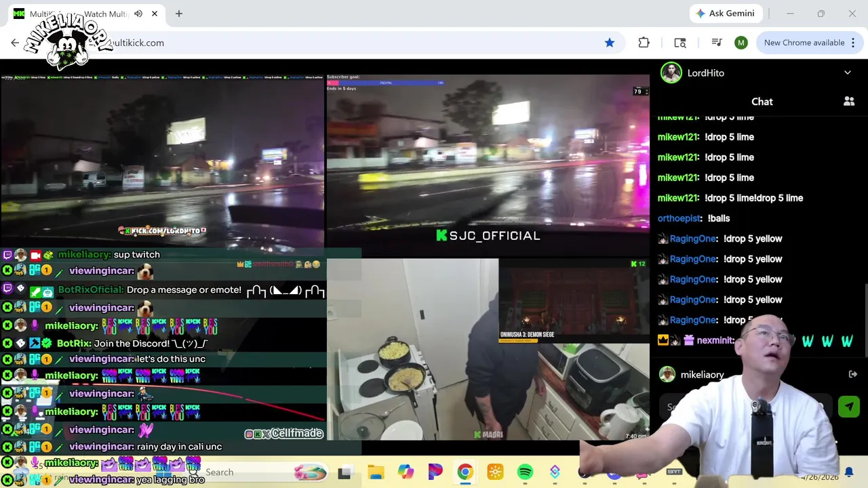Click the mikeliaory avatar below the chat
This screenshot has height=488, width=868.
click(667, 374)
